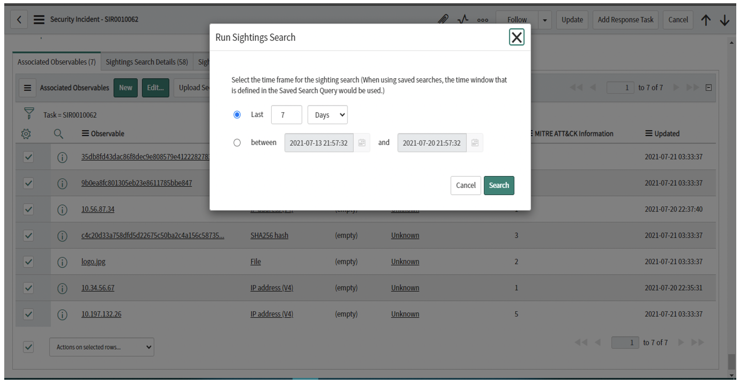The height and width of the screenshot is (383, 738).
Task: Click the Last days number field
Action: 286,115
